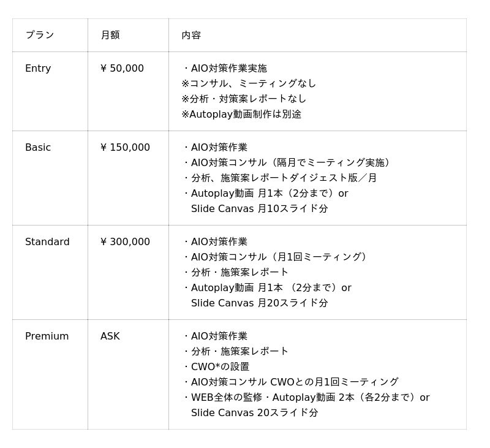Select the Basic plan name cell
Viewport: 490px width, 448px height.
click(x=38, y=147)
